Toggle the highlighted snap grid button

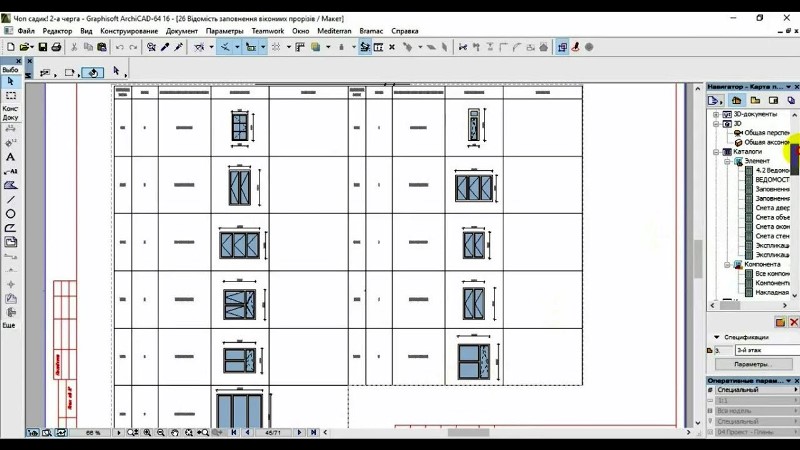point(251,47)
